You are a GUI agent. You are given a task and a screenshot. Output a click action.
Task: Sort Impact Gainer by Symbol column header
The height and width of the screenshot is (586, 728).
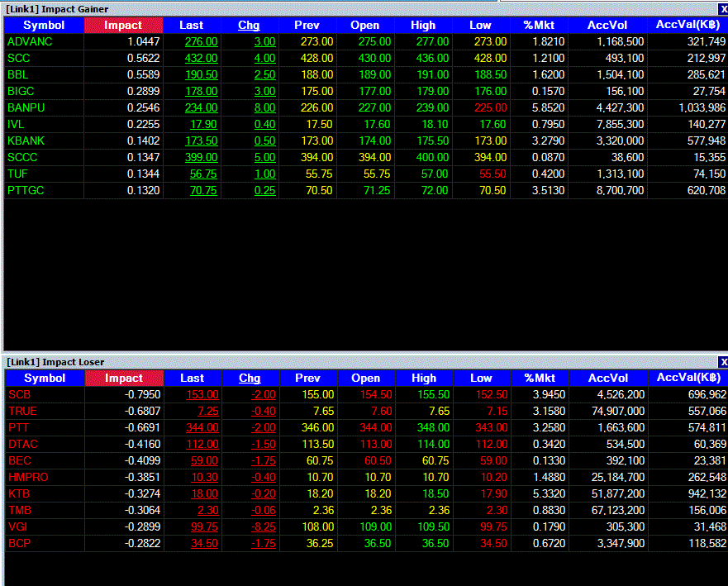(44, 25)
